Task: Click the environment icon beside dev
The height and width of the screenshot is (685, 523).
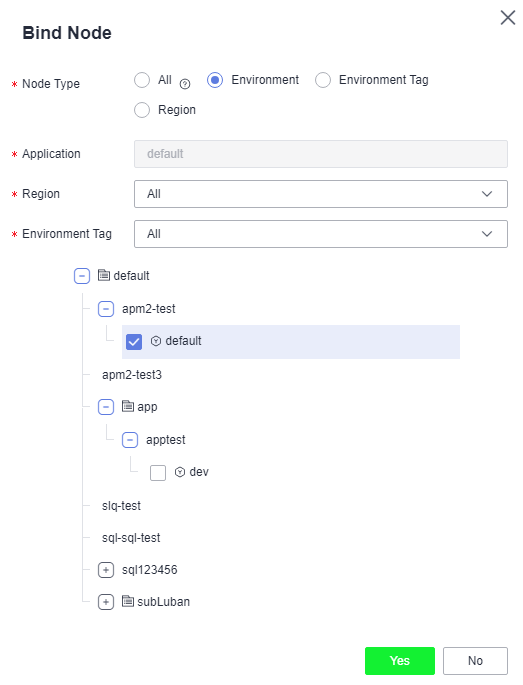Action: 180,472
